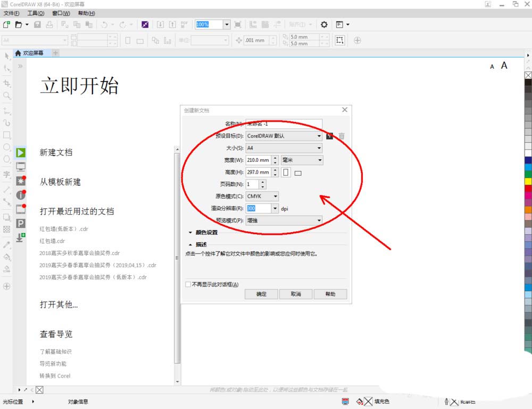This screenshot has width=532, height=409.
Task: Click the P product icon in welcome sidebar
Action: (21, 223)
